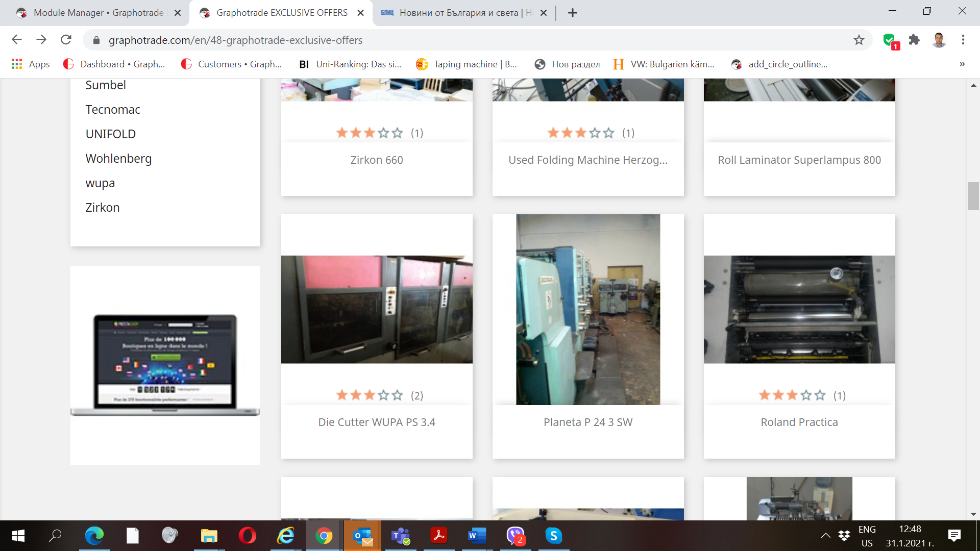Close the Новини от България tab
The image size is (980, 551).
(x=544, y=13)
